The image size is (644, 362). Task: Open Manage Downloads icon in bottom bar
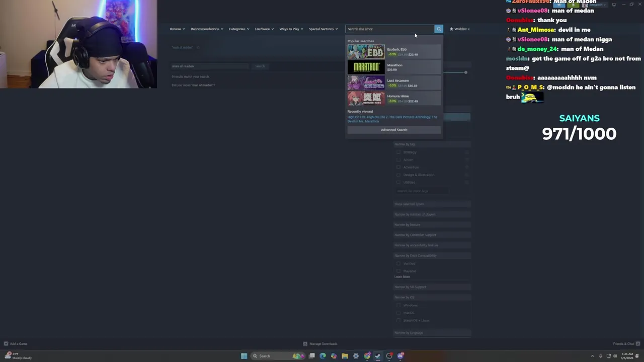(305, 344)
